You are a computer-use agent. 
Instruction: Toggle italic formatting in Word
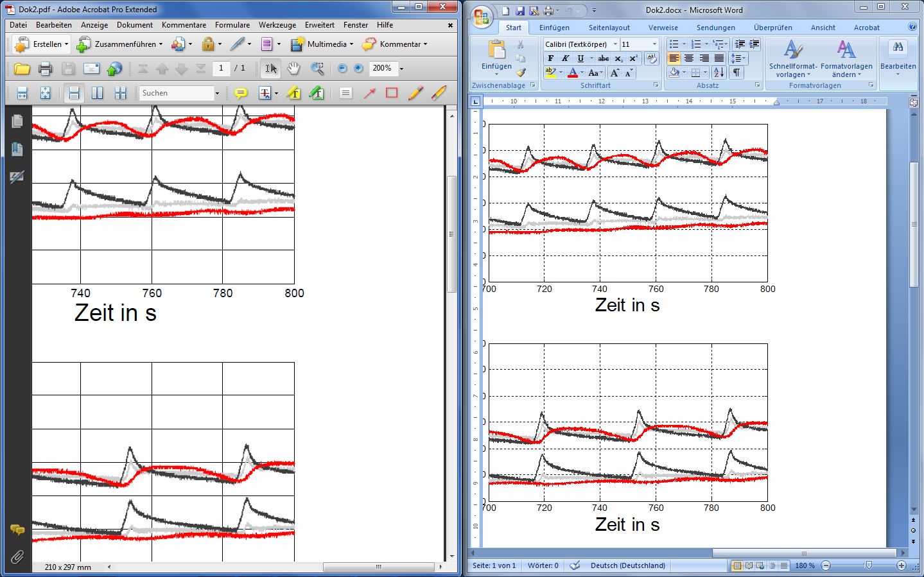(565, 58)
